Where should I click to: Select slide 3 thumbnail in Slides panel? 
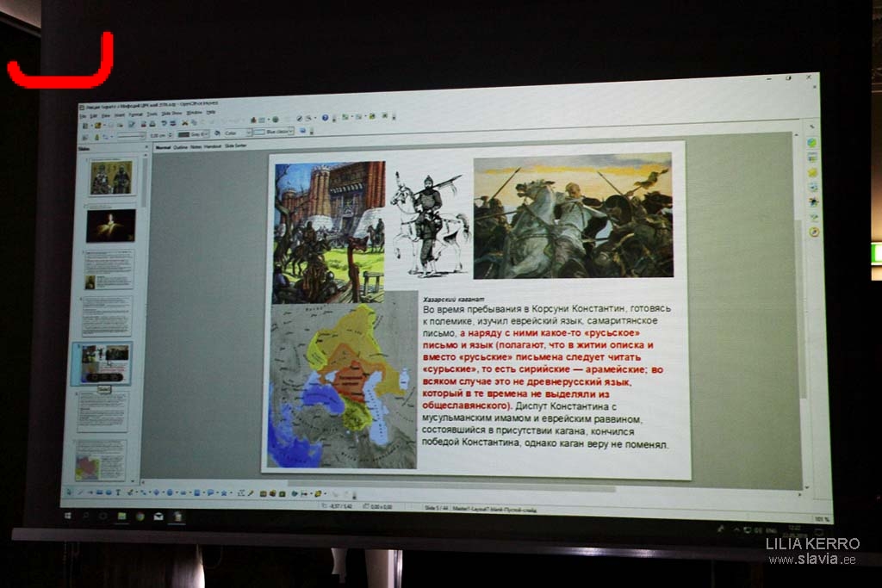109,269
